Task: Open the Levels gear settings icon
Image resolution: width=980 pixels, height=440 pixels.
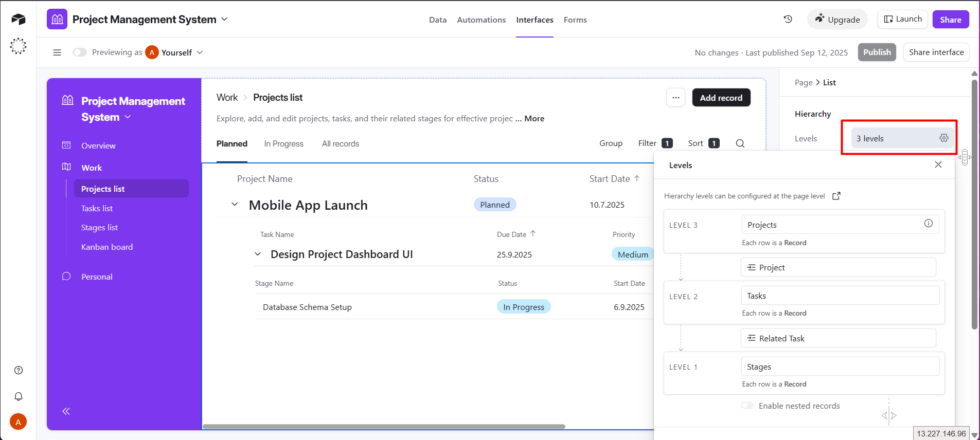Action: coord(943,138)
